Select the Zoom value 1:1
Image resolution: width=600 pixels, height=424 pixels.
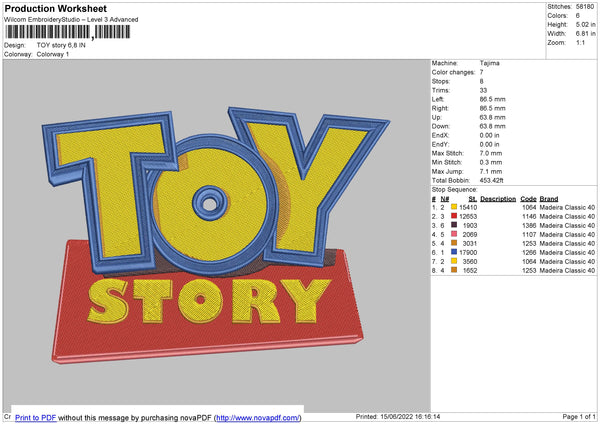point(580,43)
